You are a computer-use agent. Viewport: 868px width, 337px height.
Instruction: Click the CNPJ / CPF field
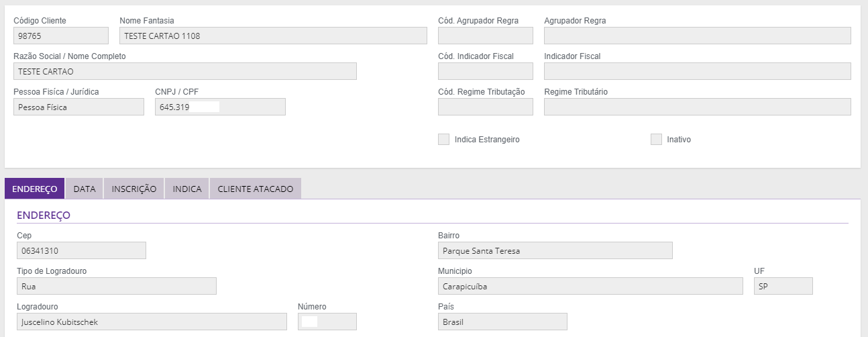220,107
